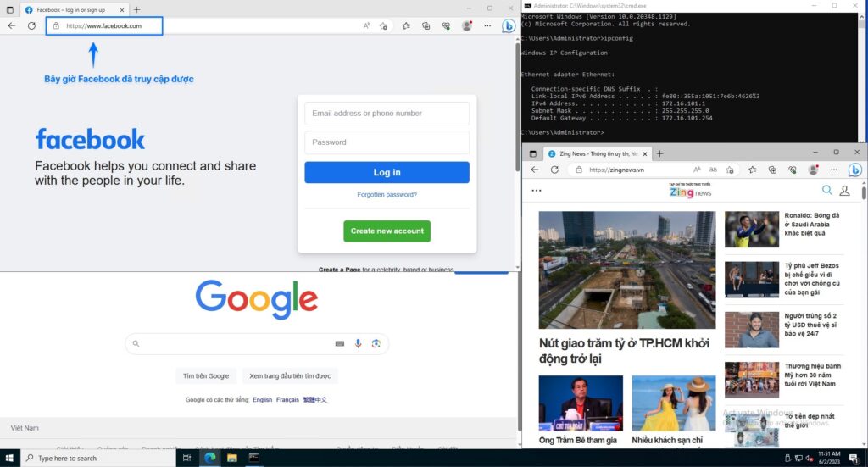Screen dimensions: 868x467
Task: Open Zing News three-dot site menu
Action: pos(537,191)
